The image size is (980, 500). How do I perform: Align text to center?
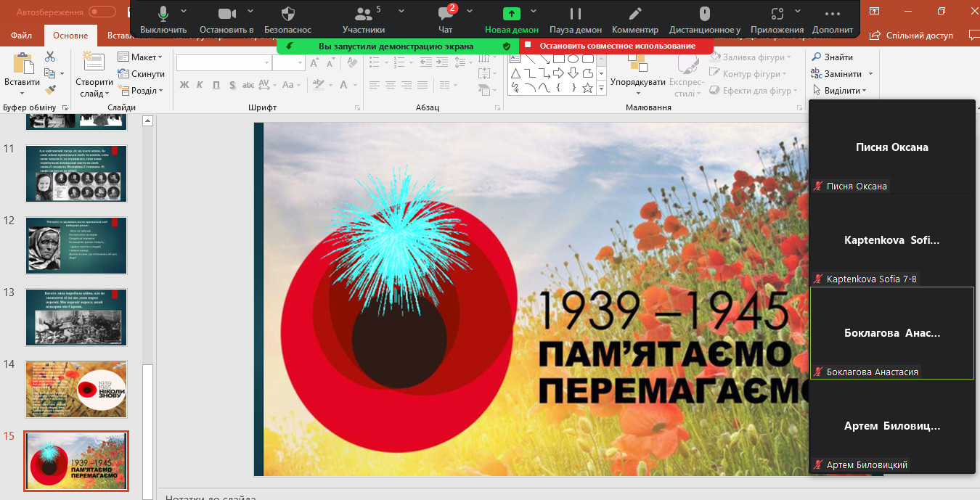[391, 86]
